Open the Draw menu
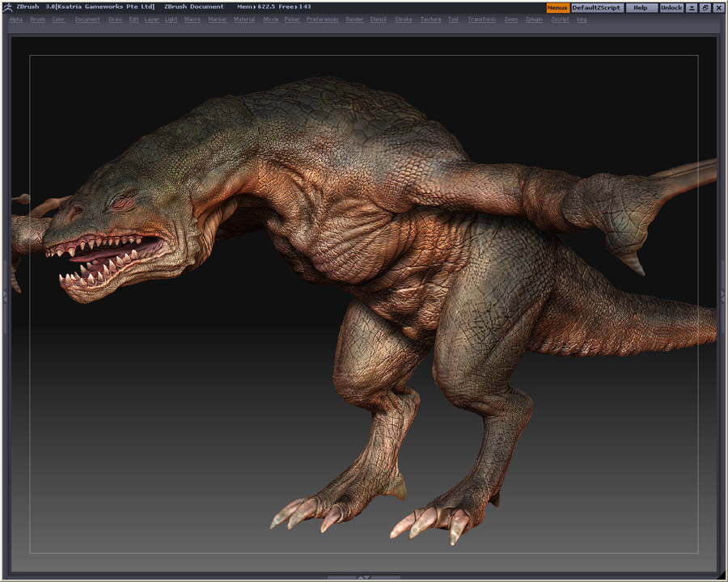728x582 pixels. [x=115, y=19]
